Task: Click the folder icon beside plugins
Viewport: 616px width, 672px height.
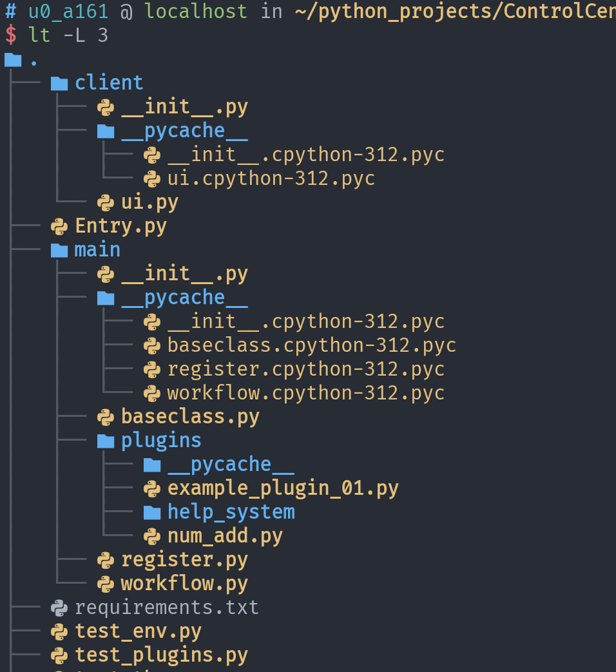Action: click(x=106, y=441)
